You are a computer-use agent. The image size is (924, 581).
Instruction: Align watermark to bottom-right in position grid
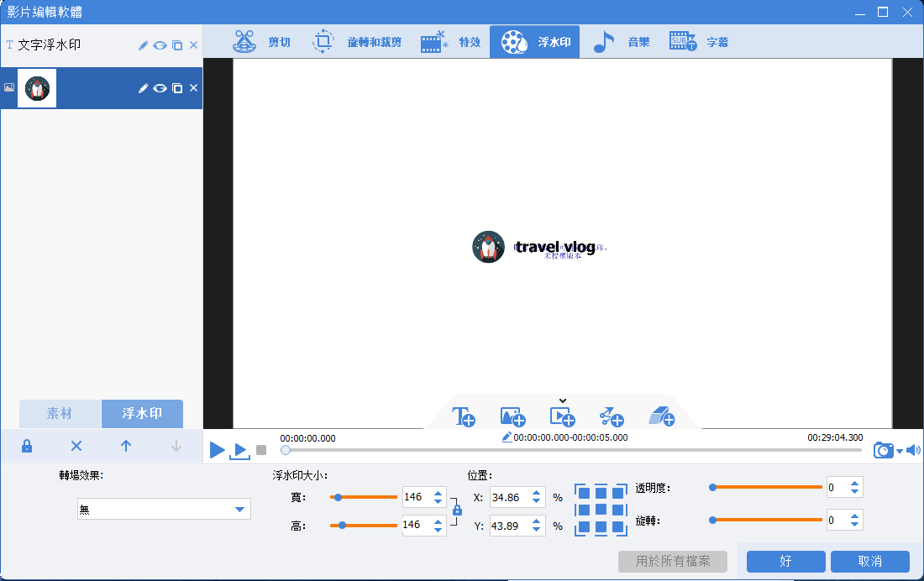619,527
